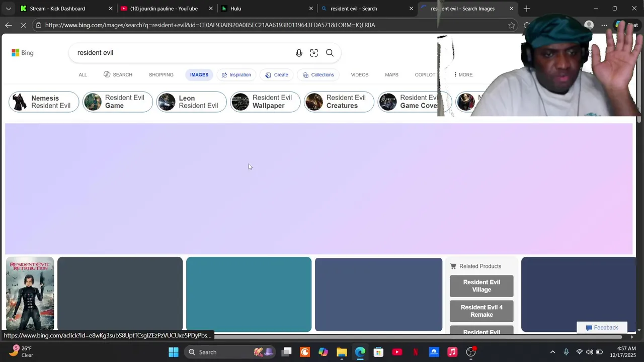
Task: Select the IMAGES category
Action: 199,75
